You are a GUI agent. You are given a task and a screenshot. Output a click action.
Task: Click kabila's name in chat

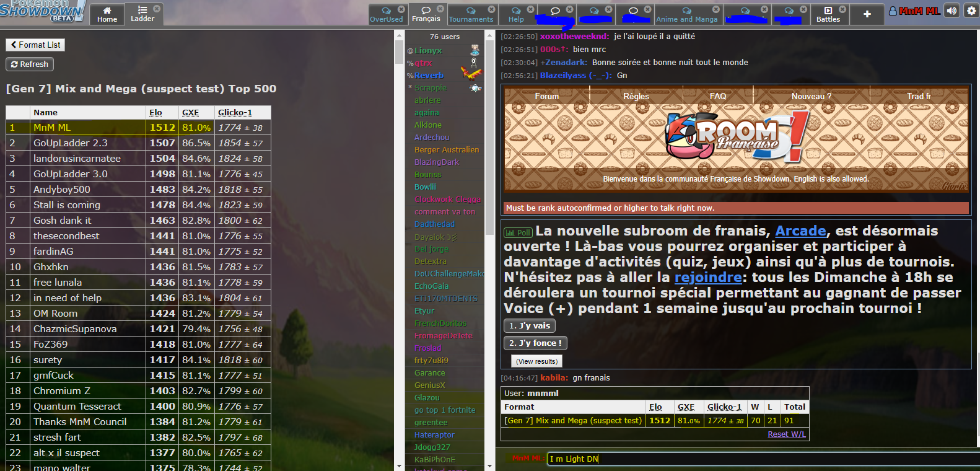click(x=554, y=378)
